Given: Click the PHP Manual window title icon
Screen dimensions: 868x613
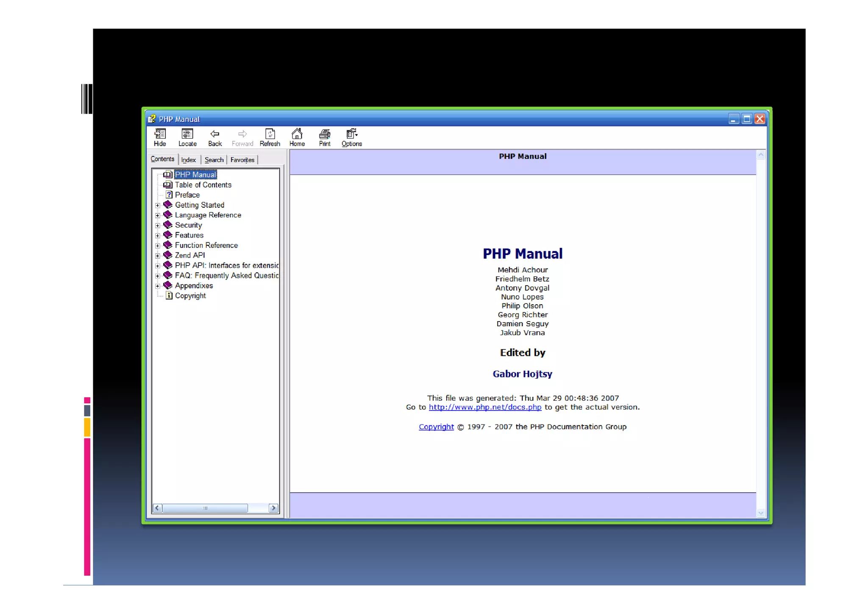Looking at the screenshot, I should pyautogui.click(x=152, y=119).
